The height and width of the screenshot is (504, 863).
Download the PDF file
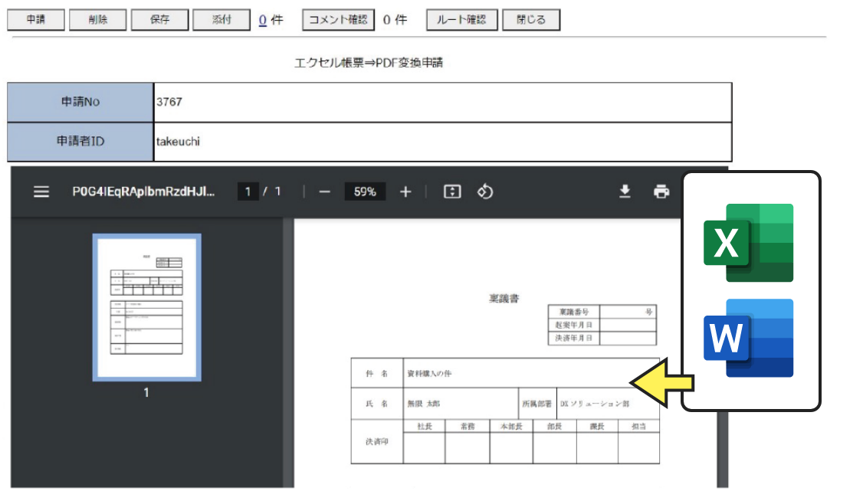pyautogui.click(x=625, y=191)
